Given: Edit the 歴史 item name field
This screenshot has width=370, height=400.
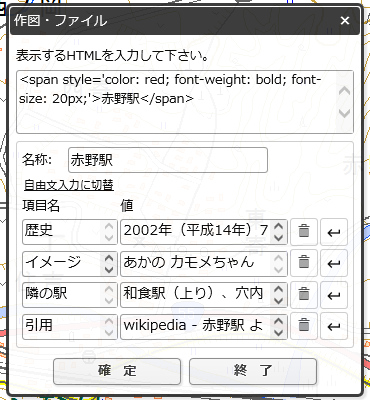Looking at the screenshot, I should [x=70, y=231].
